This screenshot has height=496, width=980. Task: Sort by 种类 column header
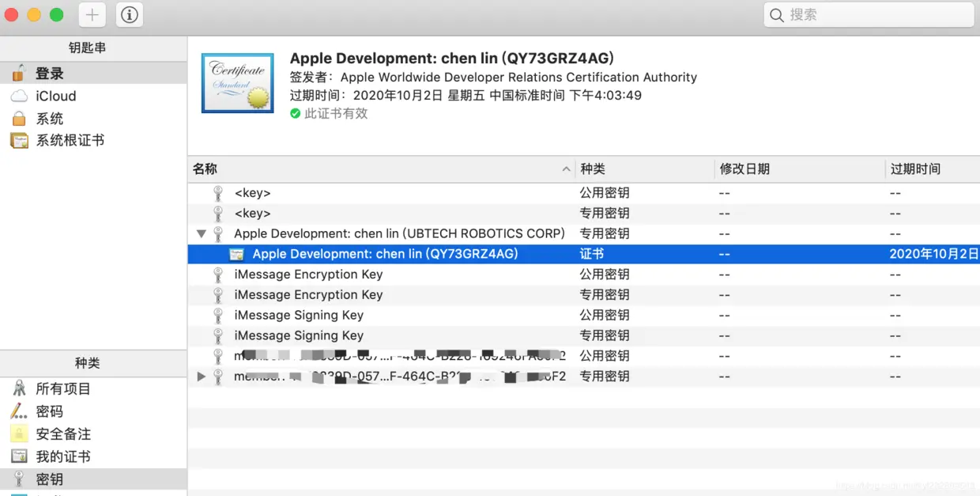(644, 168)
